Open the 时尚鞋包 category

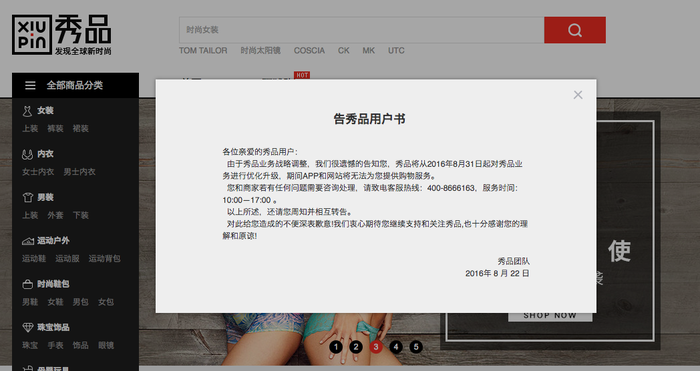[x=53, y=284]
